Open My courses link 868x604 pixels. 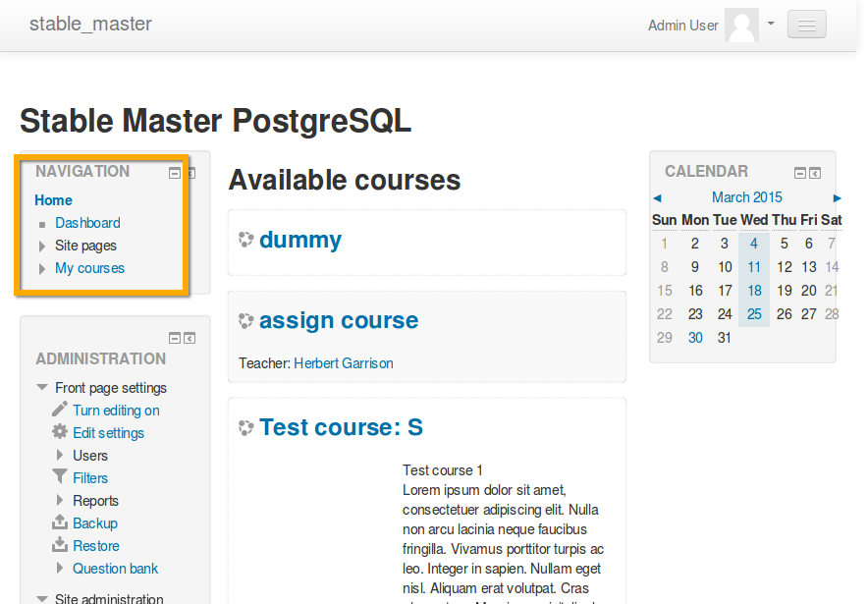[x=89, y=268]
